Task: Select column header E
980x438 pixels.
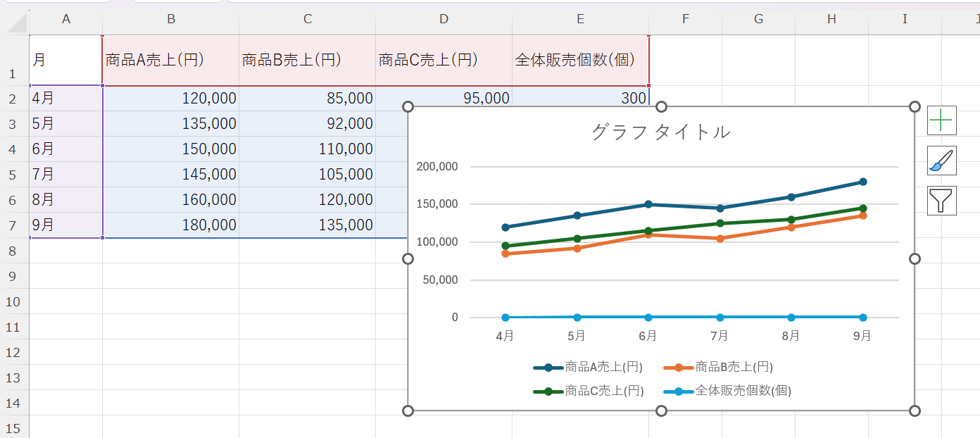Action: tap(579, 20)
